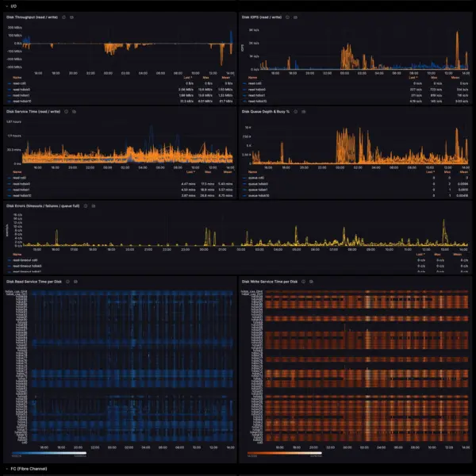Open info icon of Disk IOPS panel

tap(287, 17)
